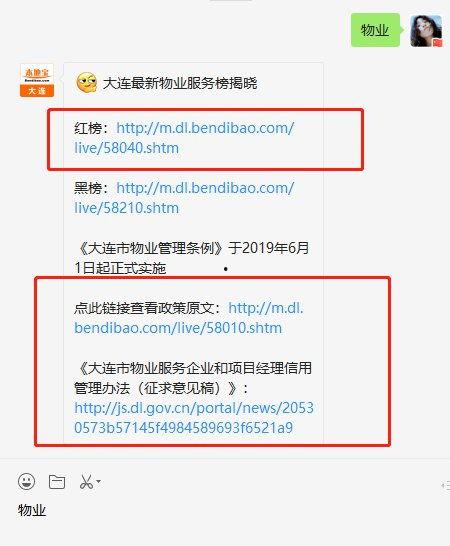Click the 大连市物业服务企业和项目经理信用 title text
450x546 pixels.
coord(193,368)
